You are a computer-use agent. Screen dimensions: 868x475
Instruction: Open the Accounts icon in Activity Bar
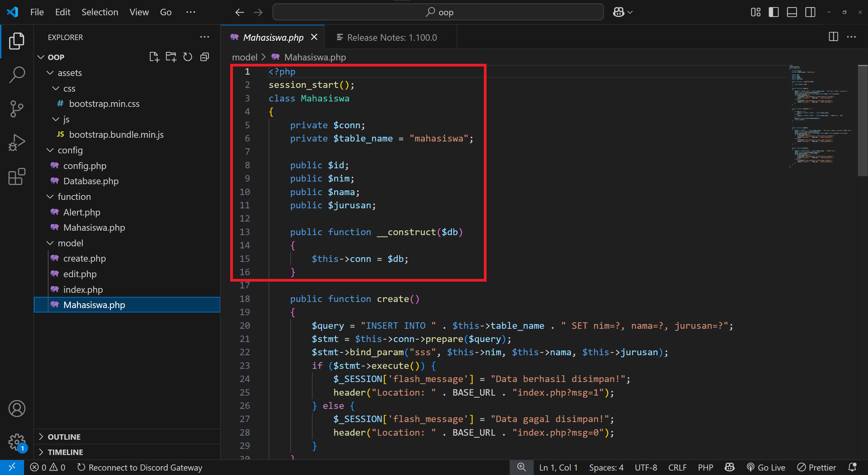16,408
